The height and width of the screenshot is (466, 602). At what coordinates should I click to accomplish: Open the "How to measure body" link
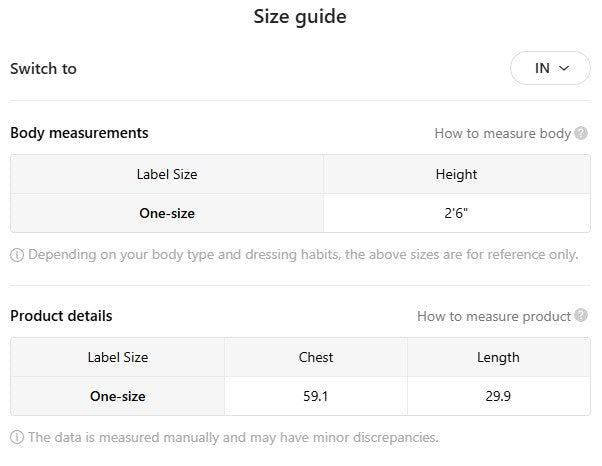click(502, 133)
